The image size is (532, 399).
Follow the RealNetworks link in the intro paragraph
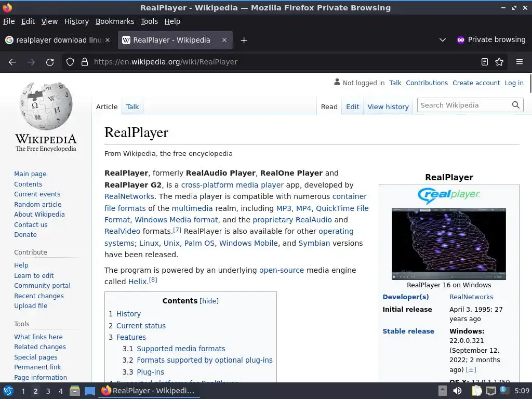[x=129, y=197]
